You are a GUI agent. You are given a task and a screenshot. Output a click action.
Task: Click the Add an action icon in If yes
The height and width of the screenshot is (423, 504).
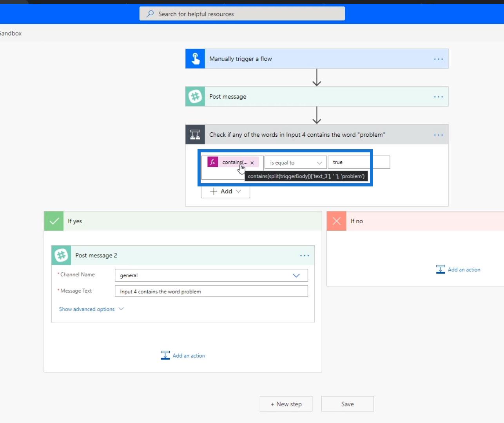[165, 355]
